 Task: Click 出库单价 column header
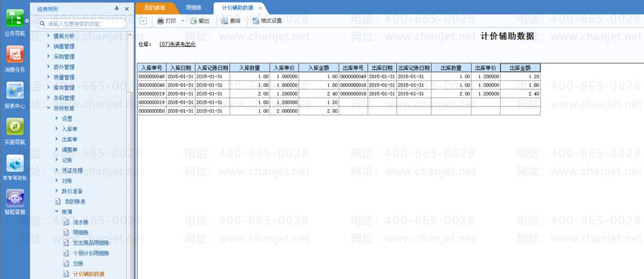[485, 68]
